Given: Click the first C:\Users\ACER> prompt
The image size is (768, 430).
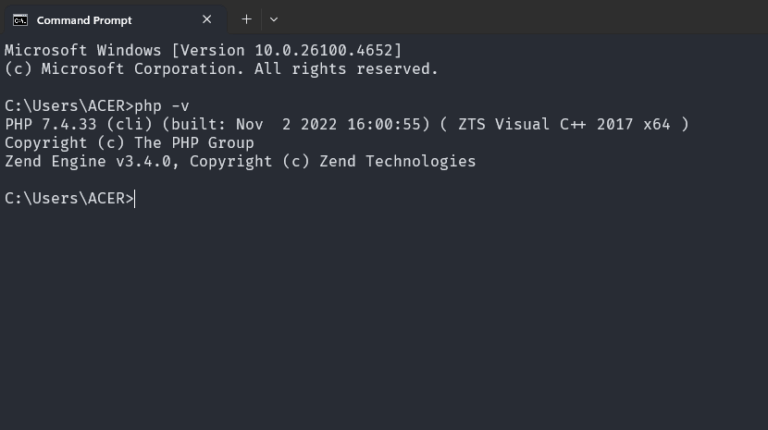Looking at the screenshot, I should click(69, 106).
